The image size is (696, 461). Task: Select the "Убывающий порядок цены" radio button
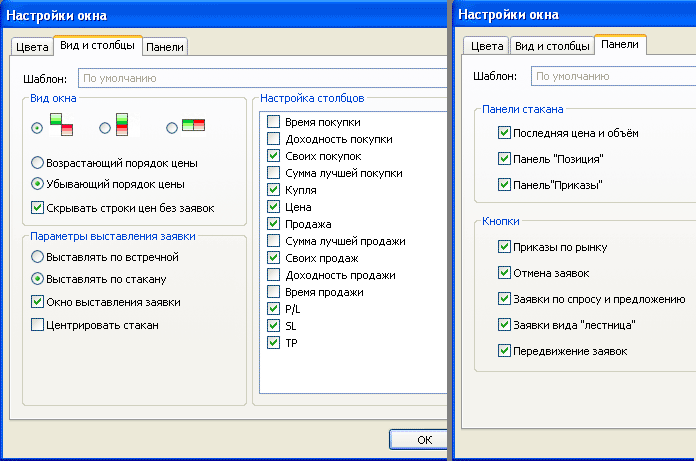pyautogui.click(x=38, y=184)
